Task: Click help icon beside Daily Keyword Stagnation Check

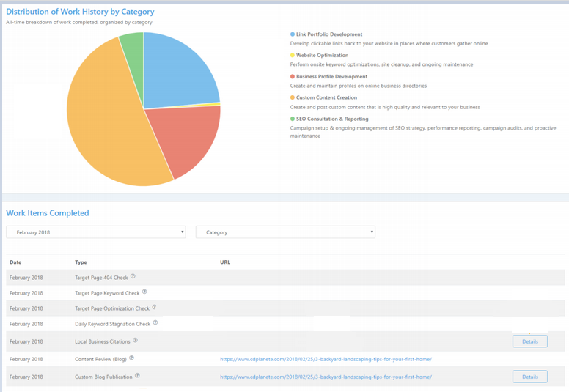Action: 155,323
